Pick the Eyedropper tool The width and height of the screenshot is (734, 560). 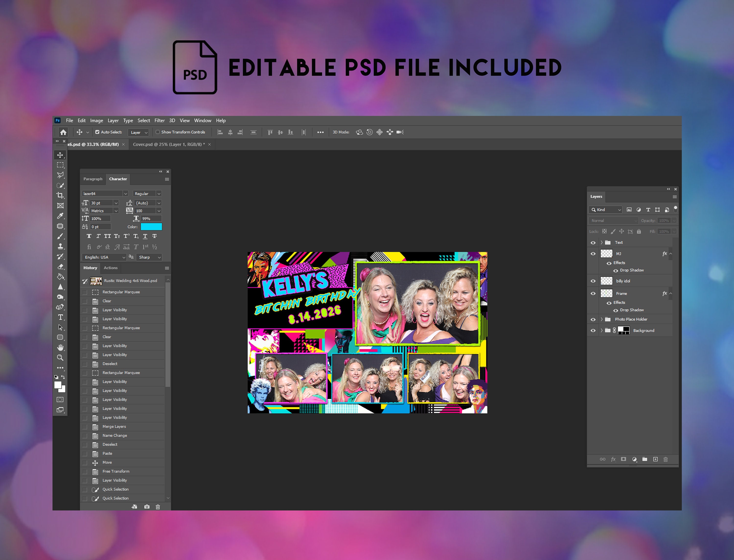60,216
